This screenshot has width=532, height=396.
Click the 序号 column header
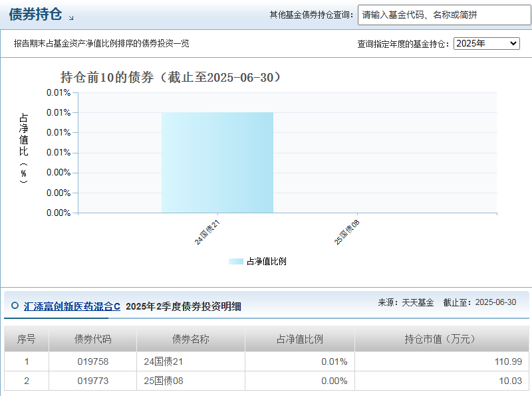tap(27, 339)
